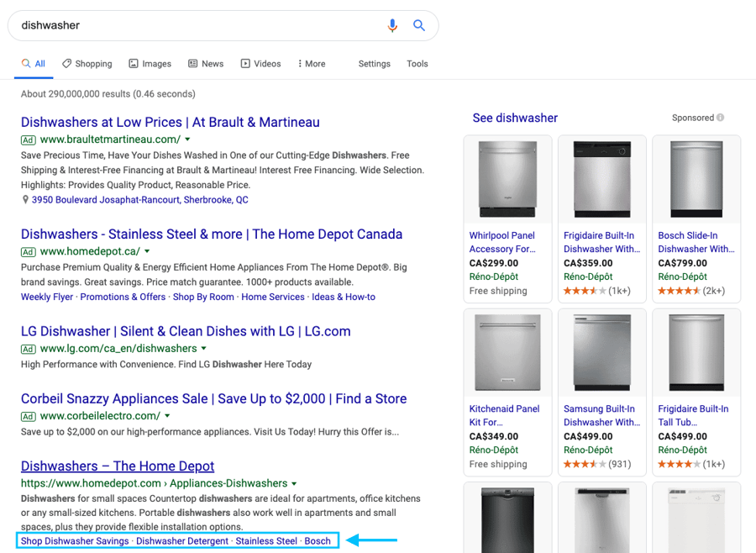Click About 290,000,000 results text
The height and width of the screenshot is (553, 756).
(x=108, y=93)
